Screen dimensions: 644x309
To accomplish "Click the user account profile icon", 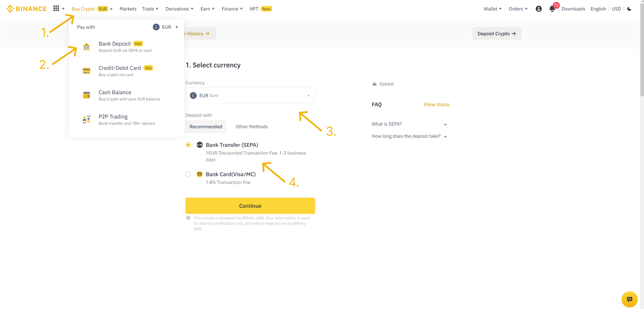I will click(x=538, y=9).
